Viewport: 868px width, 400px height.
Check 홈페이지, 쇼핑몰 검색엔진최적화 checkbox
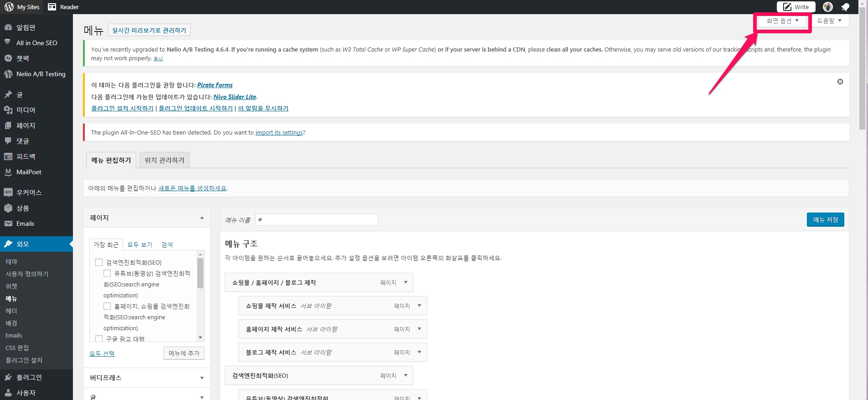click(x=107, y=306)
